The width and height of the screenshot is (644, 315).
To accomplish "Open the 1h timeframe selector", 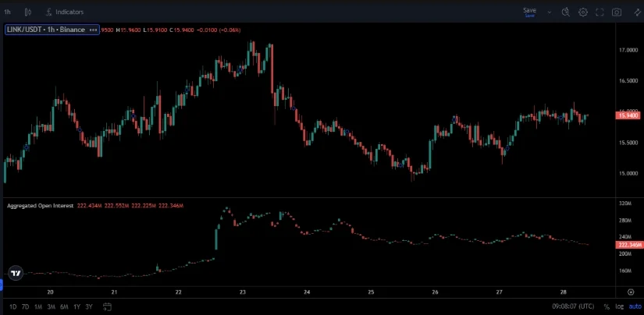I will 7,12.
